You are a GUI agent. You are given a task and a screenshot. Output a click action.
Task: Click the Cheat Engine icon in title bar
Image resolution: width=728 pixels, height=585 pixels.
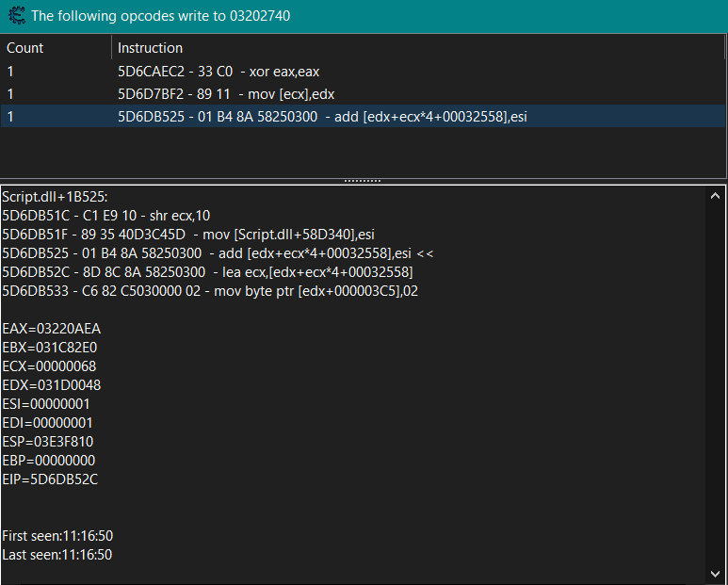click(x=15, y=16)
